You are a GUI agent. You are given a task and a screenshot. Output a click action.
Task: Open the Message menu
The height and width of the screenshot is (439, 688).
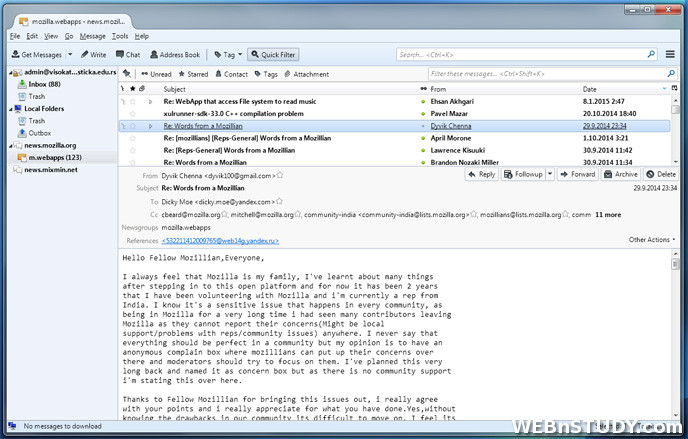93,36
